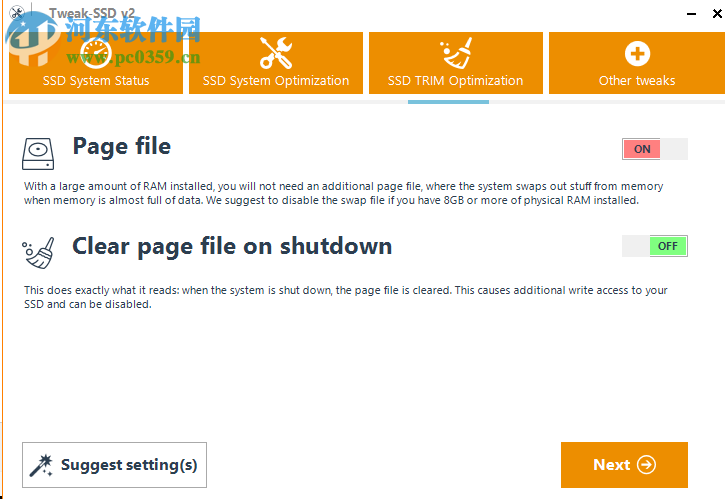Click the Tweak-SSD app icon in title bar
725x499 pixels.
(17, 12)
